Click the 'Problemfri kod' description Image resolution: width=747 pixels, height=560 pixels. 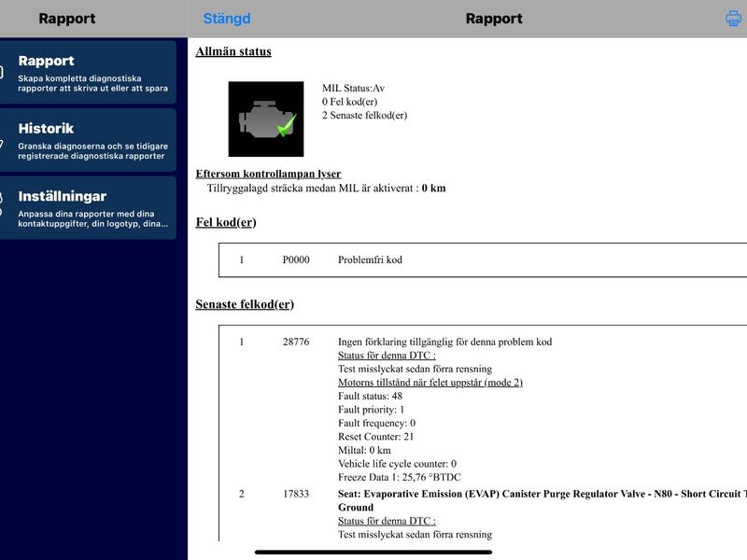370,259
